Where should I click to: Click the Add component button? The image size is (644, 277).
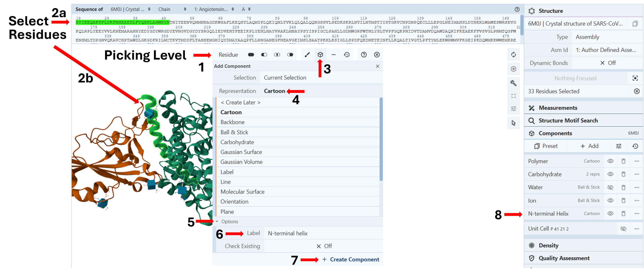[589, 146]
